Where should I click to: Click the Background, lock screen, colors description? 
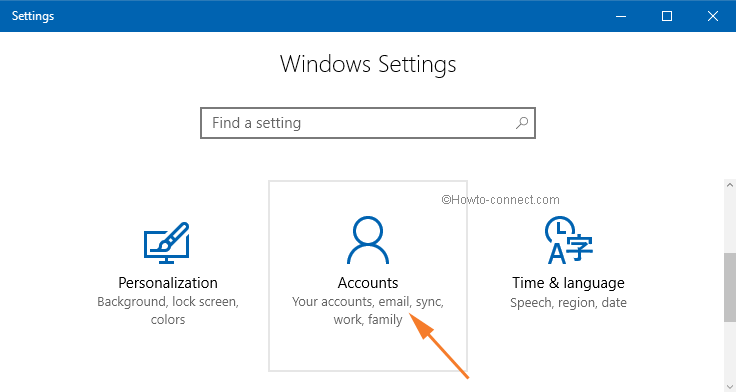point(168,311)
